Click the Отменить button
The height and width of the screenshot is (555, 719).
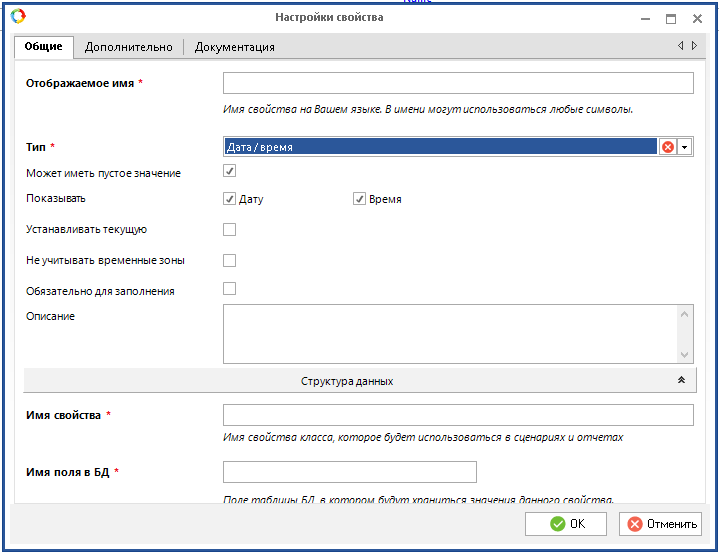pyautogui.click(x=660, y=524)
